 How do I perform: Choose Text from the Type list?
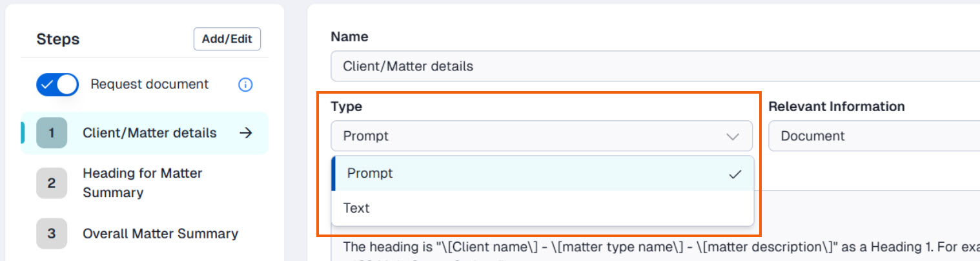coord(357,208)
